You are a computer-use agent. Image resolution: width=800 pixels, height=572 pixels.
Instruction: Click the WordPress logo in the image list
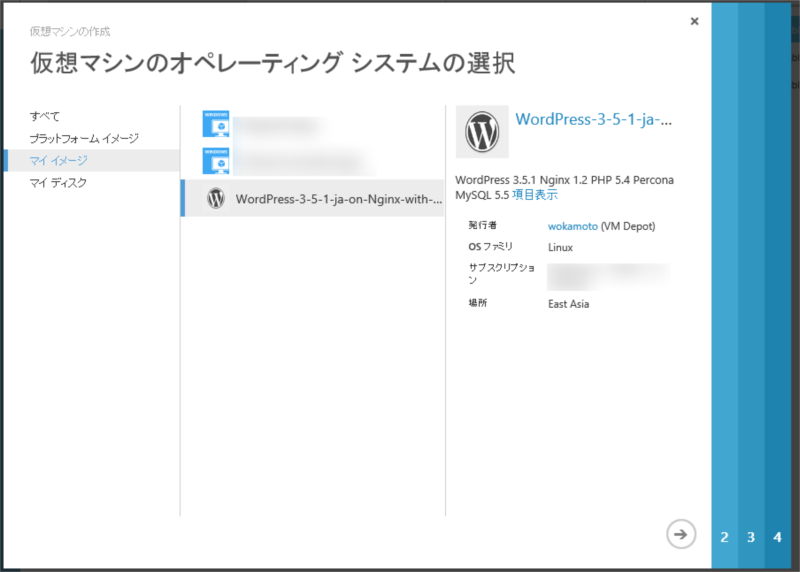coord(216,198)
